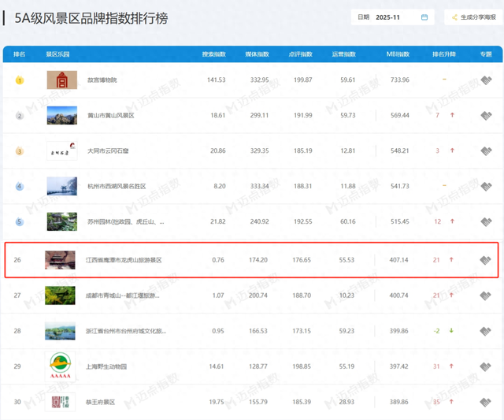Open 上海野生动物园 name link

pyautogui.click(x=106, y=366)
